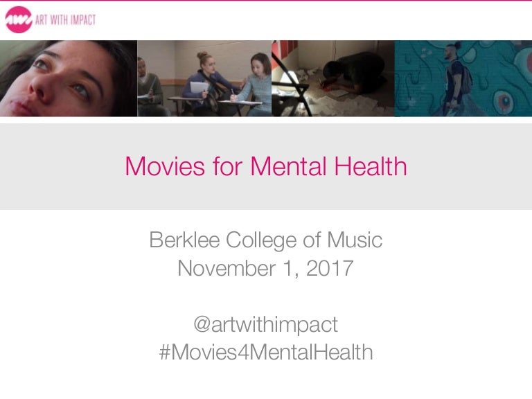This screenshot has width=532, height=399.
Task: Click the painted eye on the mural
Action: point(504,100)
